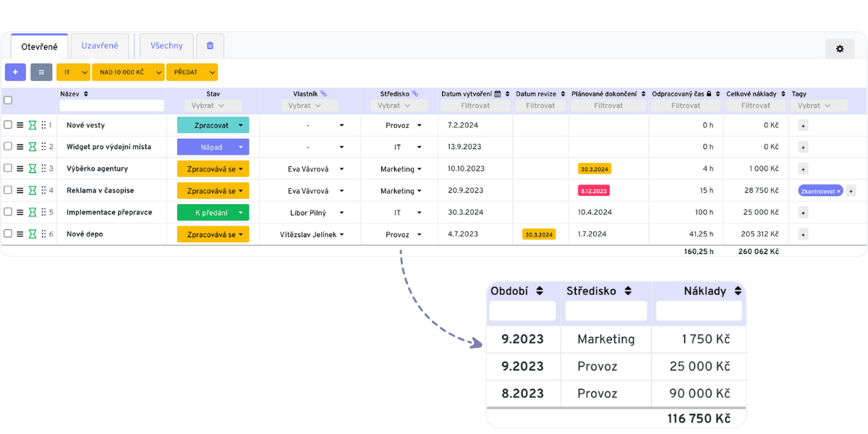Click link icon next to Středisko header
Image resolution: width=868 pixels, height=434 pixels.
click(x=415, y=93)
